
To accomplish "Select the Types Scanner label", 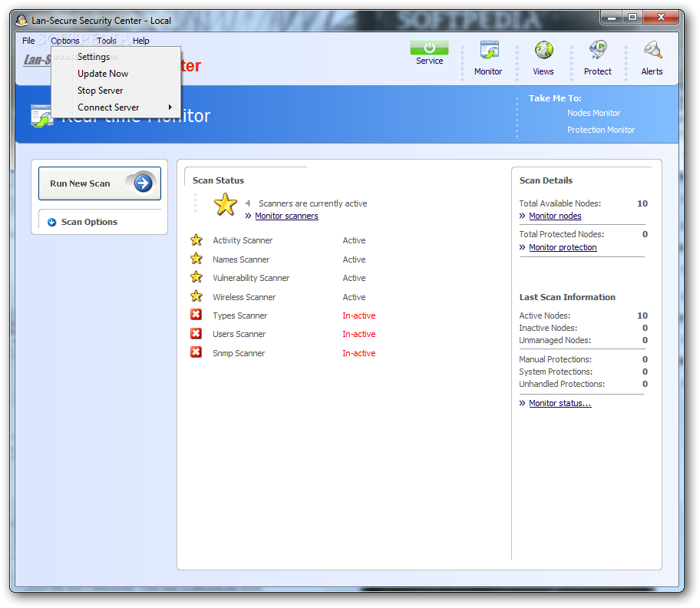I will pos(239,316).
